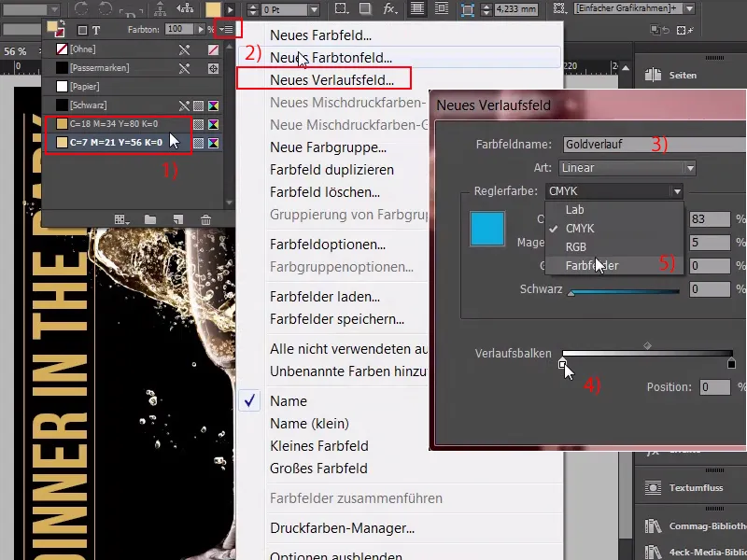Open the Art Linear dropdown
This screenshot has height=560, width=747.
627,168
